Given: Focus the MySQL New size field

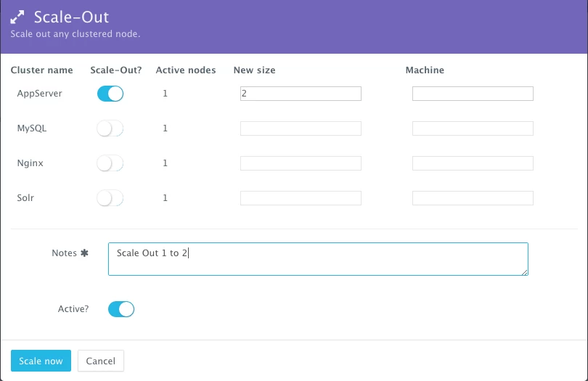Looking at the screenshot, I should pos(301,128).
